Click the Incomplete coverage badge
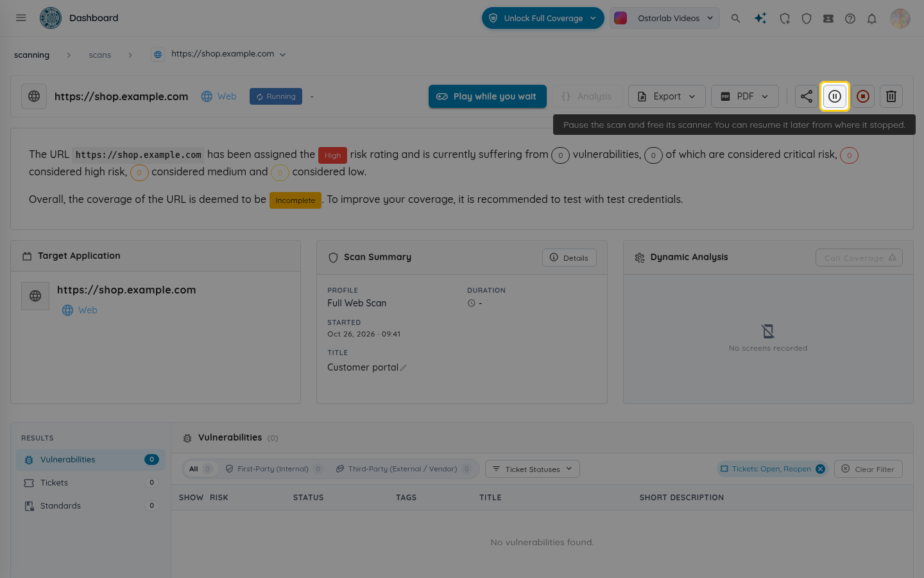 click(x=295, y=200)
